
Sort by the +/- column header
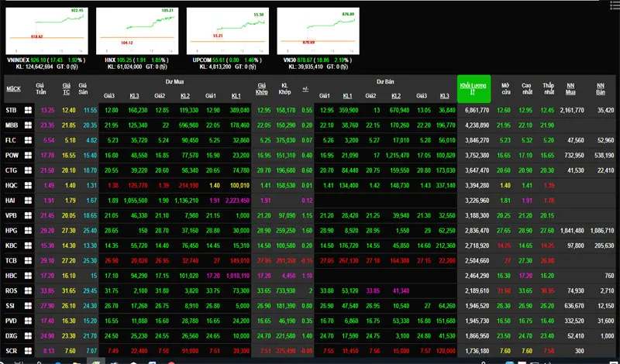[x=305, y=89]
